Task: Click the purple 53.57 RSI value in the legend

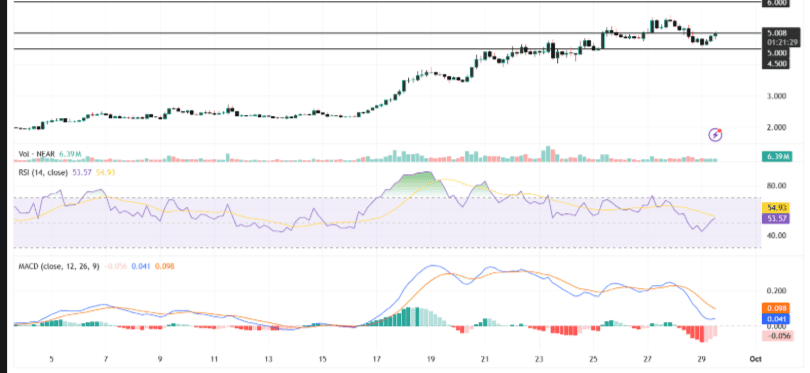Action: (x=81, y=173)
